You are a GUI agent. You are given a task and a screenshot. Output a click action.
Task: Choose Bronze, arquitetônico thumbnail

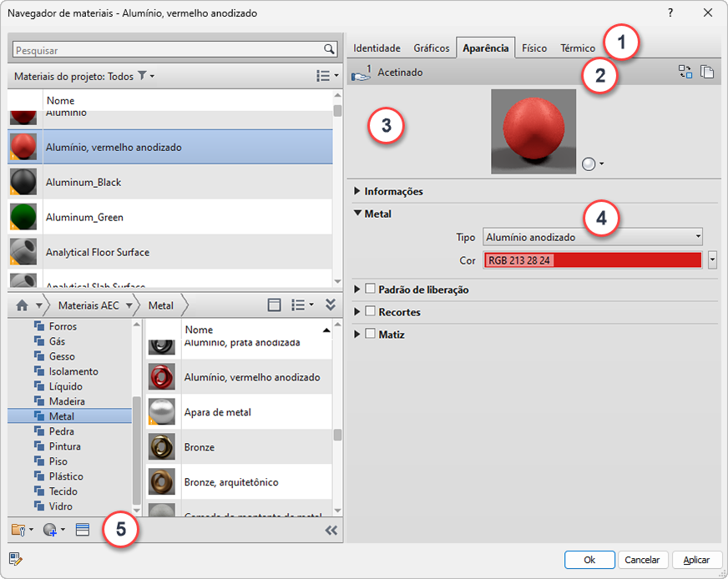[162, 481]
